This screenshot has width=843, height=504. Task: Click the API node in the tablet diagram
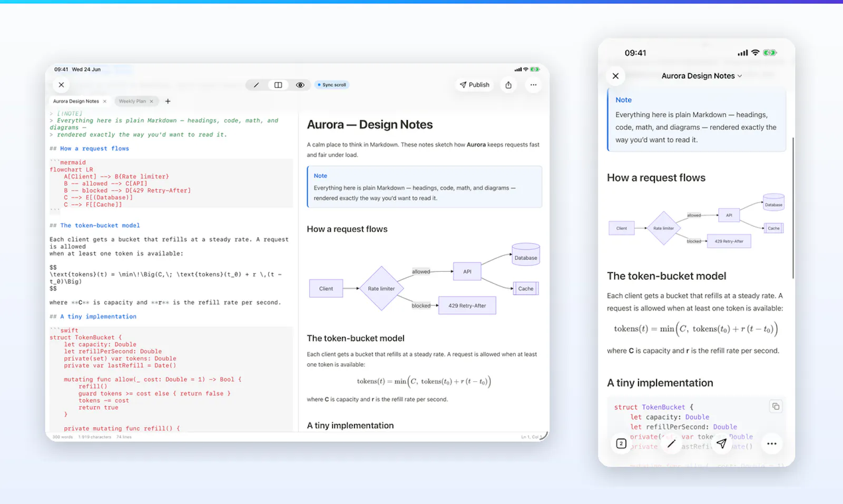coord(467,272)
